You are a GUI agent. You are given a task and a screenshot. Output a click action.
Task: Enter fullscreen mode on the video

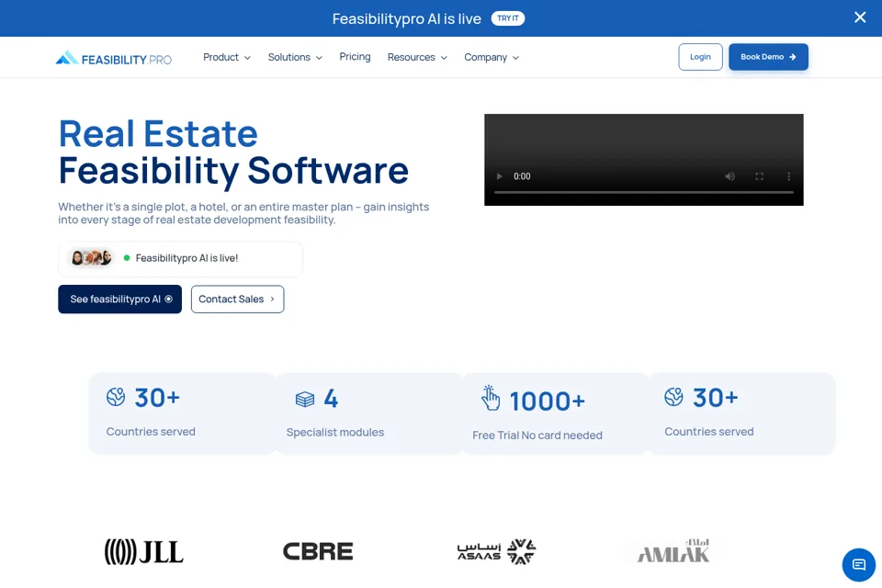(x=760, y=176)
